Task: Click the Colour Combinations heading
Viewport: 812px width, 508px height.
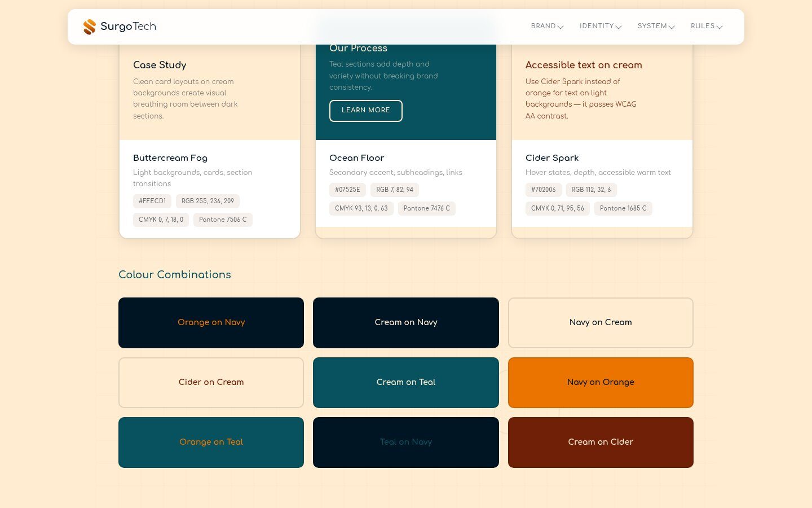Action: click(x=175, y=275)
